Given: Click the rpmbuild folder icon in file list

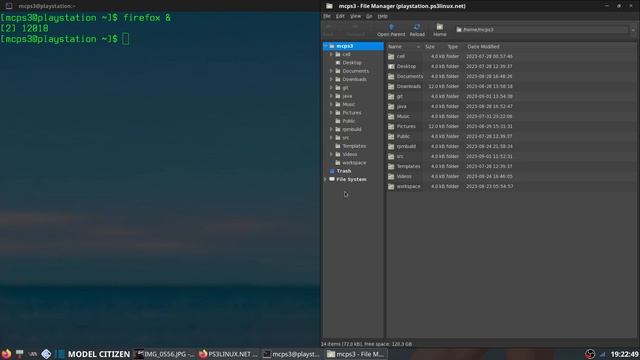Looking at the screenshot, I should (x=391, y=146).
